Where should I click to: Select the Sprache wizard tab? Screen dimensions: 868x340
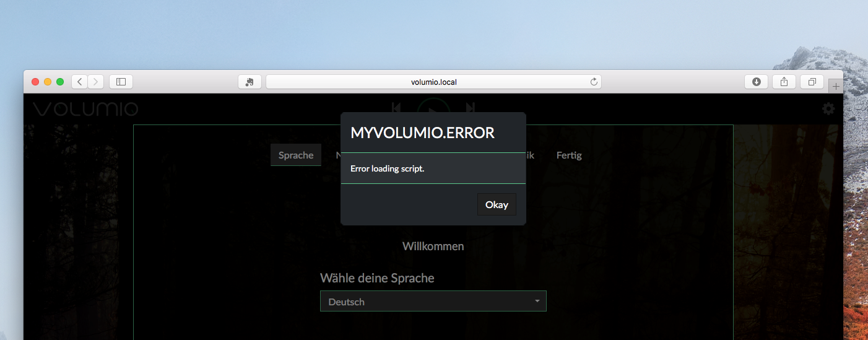tap(296, 155)
